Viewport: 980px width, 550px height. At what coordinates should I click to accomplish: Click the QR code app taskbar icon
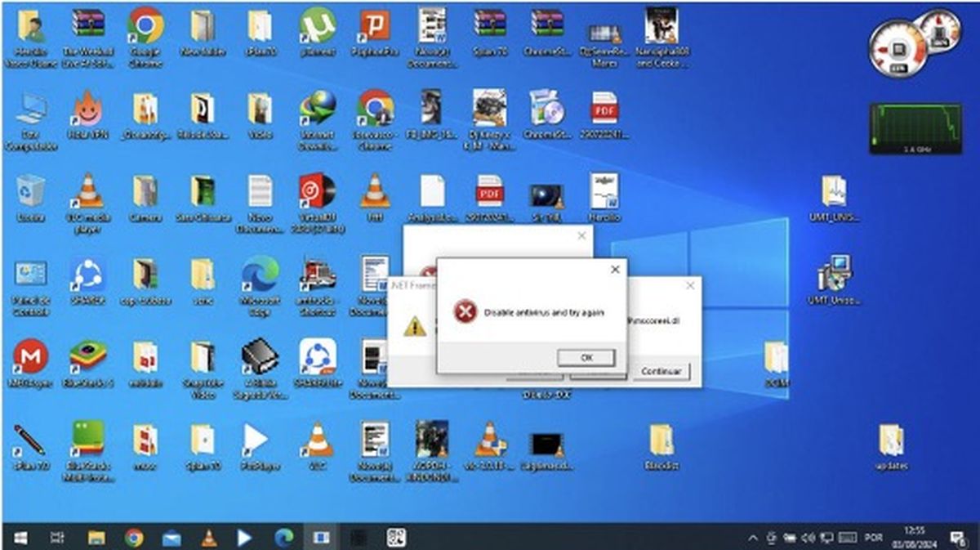point(396,537)
